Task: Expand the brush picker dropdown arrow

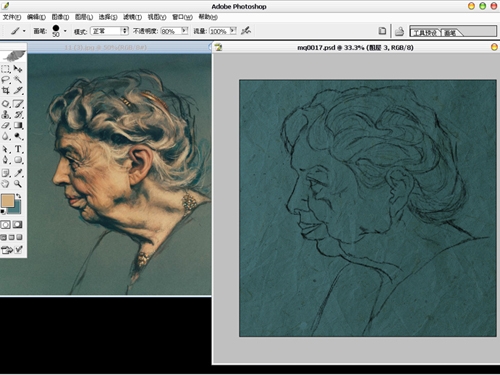Action: [65, 31]
